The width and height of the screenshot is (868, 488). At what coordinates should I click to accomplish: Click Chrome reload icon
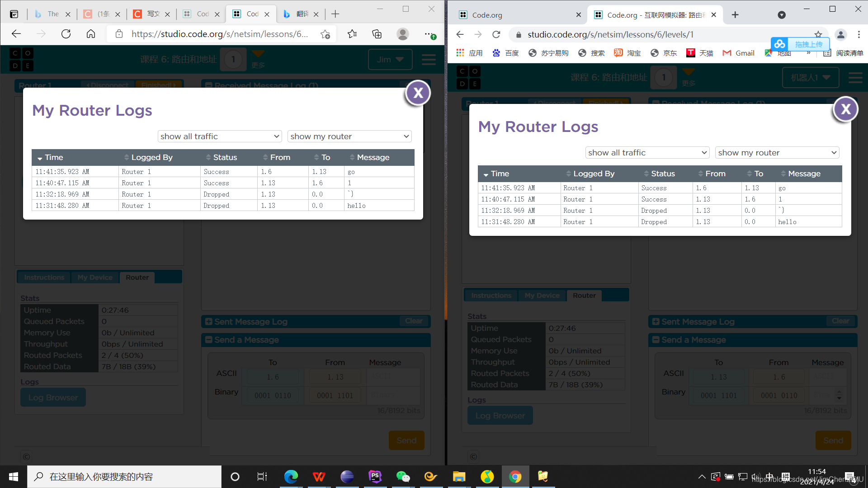(x=496, y=34)
